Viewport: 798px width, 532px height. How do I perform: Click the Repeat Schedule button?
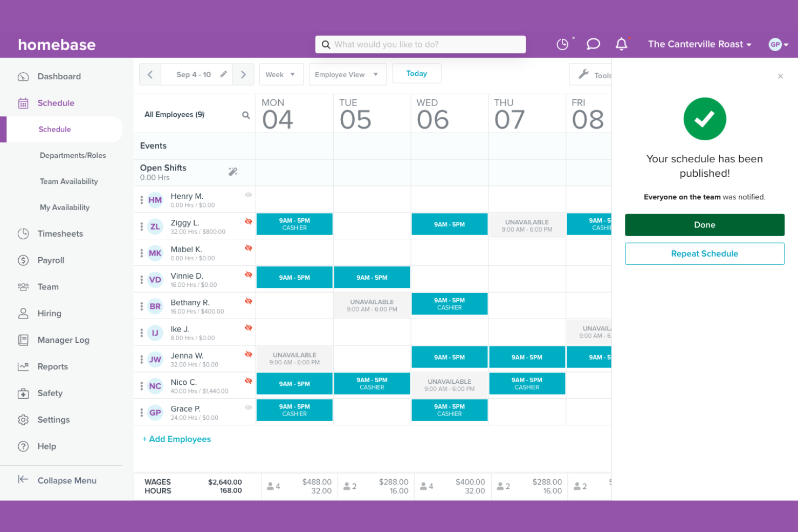704,253
